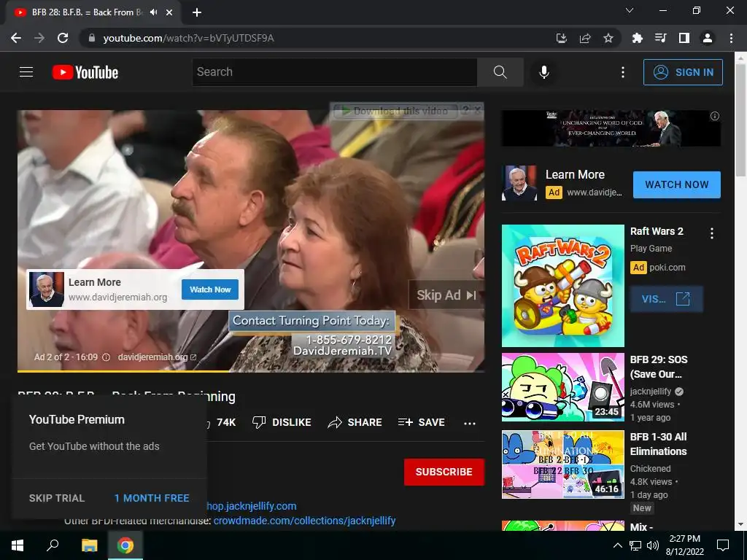Screen dimensions: 747x560
Task: Open BFB 1-30 All Eliminations thumbnail
Action: point(562,464)
